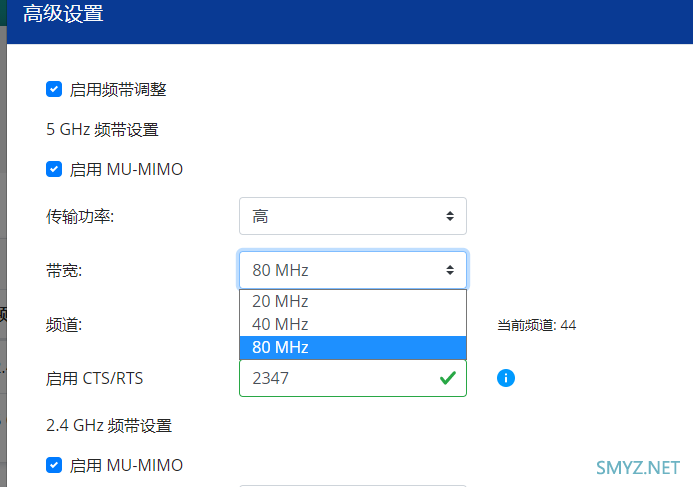Disable the 启用 MU-MIMO checkbox under 5 GHz

[54, 169]
